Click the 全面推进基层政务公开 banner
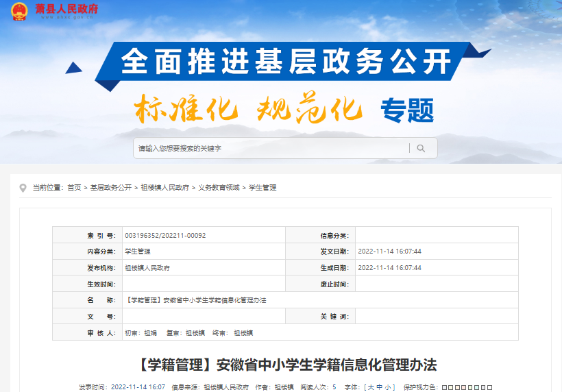The height and width of the screenshot is (392, 562). (286, 61)
